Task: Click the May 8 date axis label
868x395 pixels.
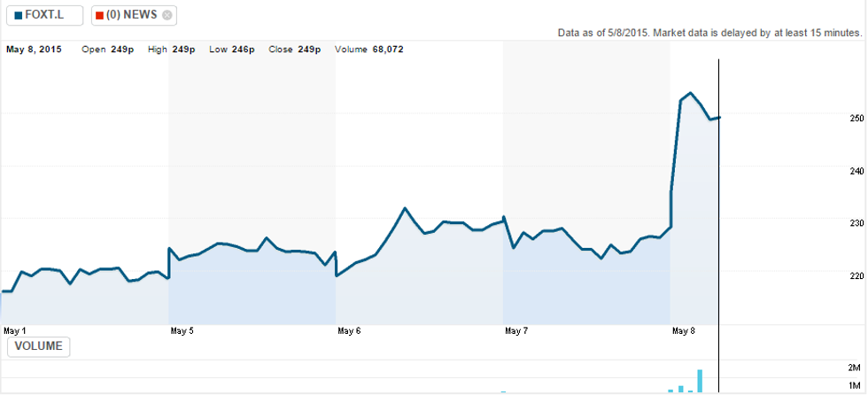Action: click(x=684, y=331)
